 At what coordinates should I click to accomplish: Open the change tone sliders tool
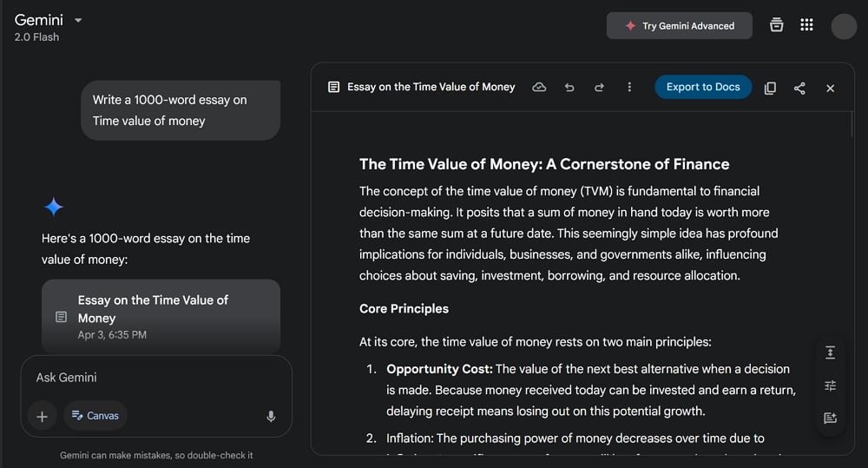[x=830, y=386]
